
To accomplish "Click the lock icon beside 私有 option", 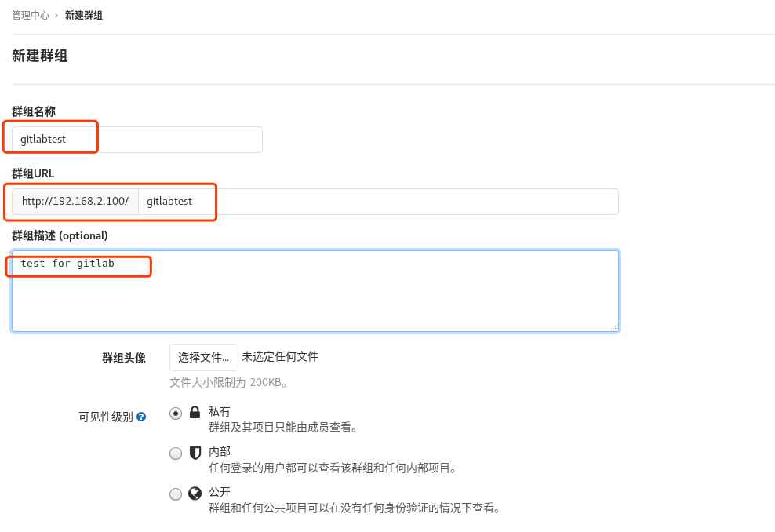I will (x=194, y=411).
